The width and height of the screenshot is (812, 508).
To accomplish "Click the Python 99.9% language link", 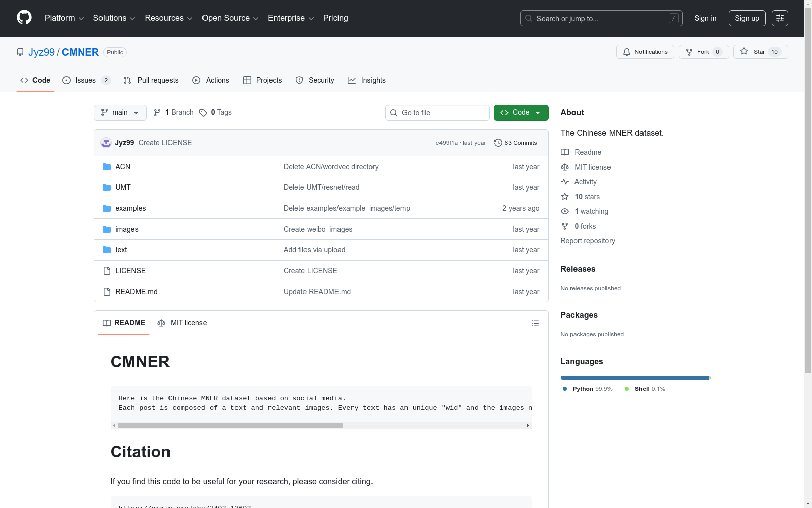I will 588,389.
